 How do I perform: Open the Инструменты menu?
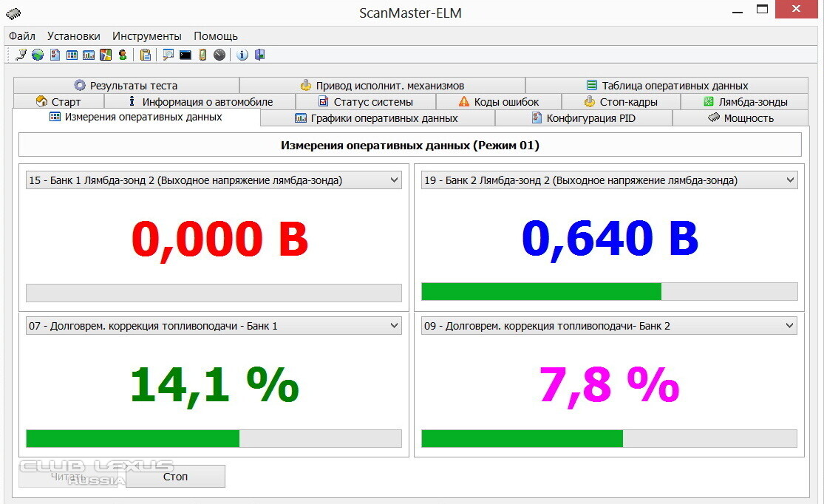(146, 35)
